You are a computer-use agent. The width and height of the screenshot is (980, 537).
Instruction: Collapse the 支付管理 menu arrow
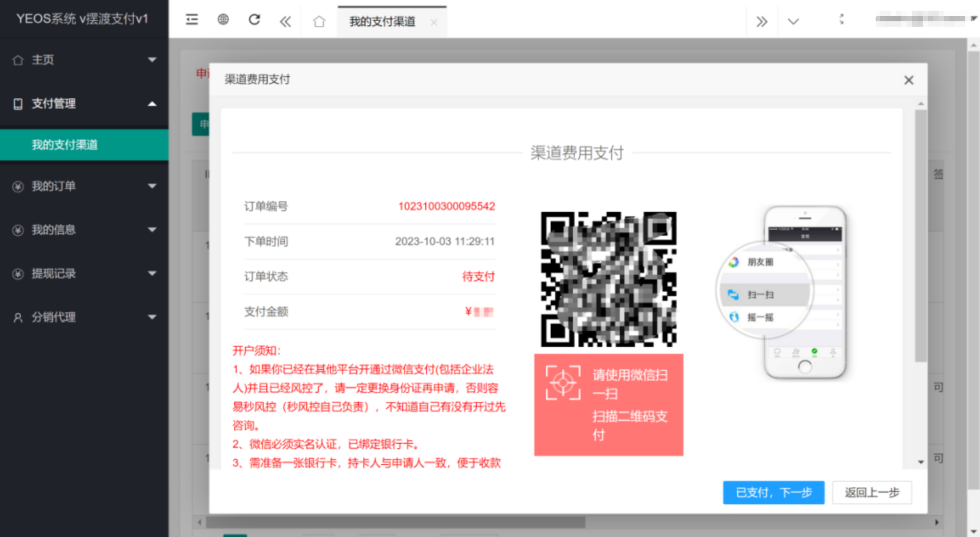tap(152, 104)
